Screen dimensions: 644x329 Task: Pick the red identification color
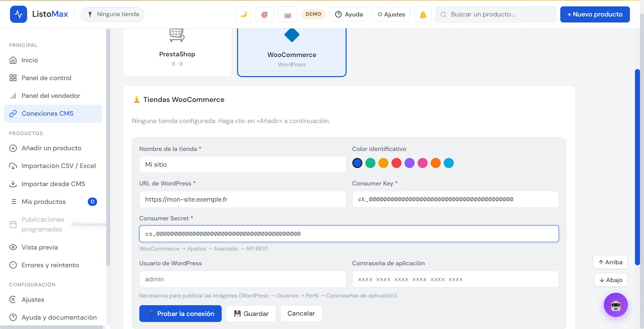(x=397, y=163)
